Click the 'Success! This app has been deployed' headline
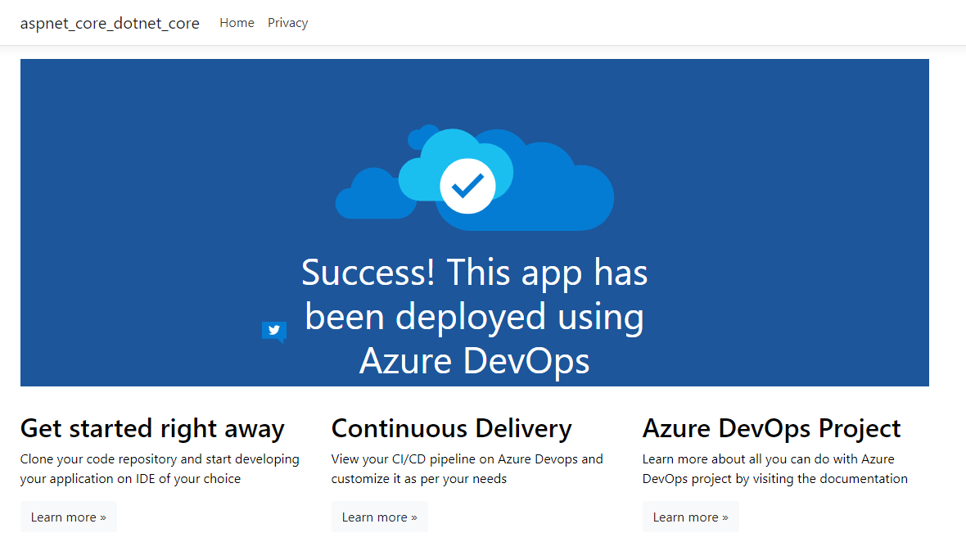The width and height of the screenshot is (966, 560). click(474, 316)
